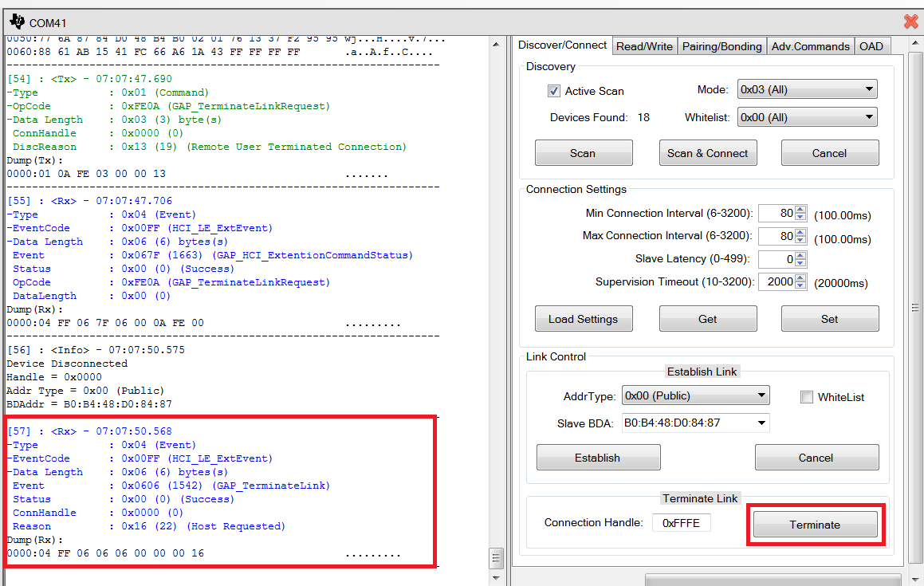Open the Slave BDA address dropdown
This screenshot has width=924, height=586.
pos(695,423)
